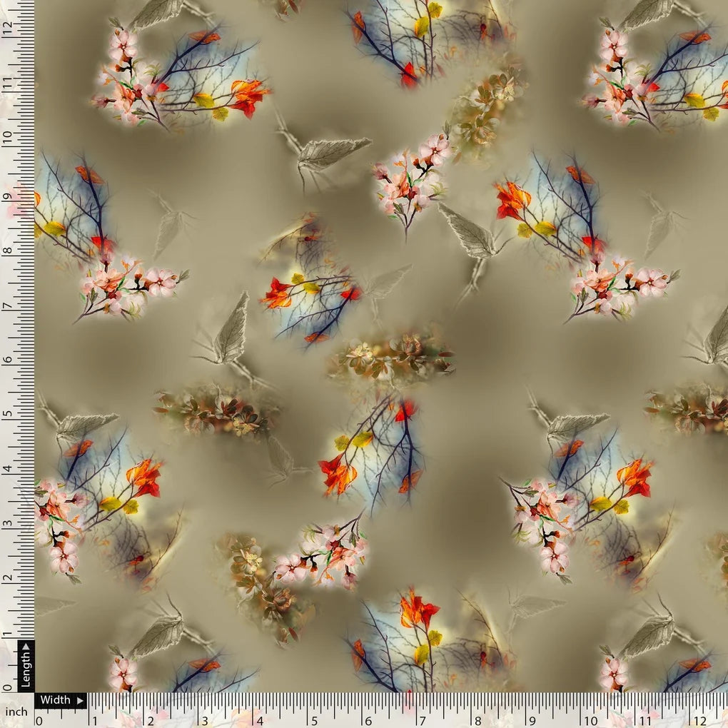728x728 pixels.
Task: Click number 4 on the vertical ruler
Action: pos(8,469)
